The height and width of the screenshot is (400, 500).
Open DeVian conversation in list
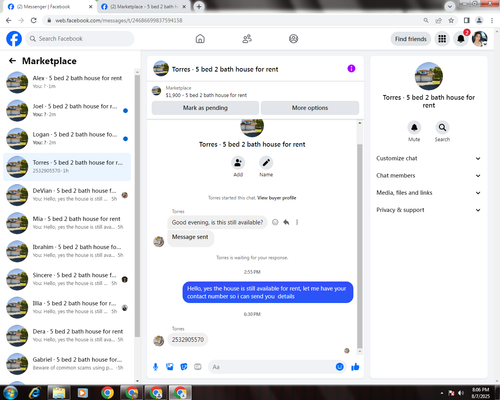point(67,195)
